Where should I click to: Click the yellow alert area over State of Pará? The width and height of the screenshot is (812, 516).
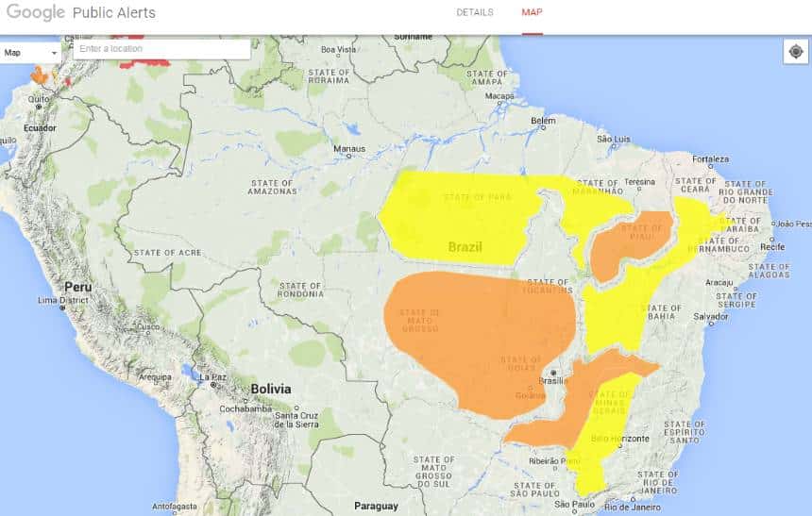[461, 217]
